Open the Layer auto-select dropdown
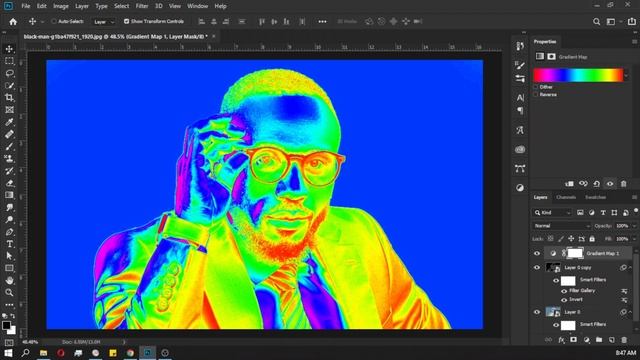Image resolution: width=640 pixels, height=360 pixels. (x=103, y=22)
